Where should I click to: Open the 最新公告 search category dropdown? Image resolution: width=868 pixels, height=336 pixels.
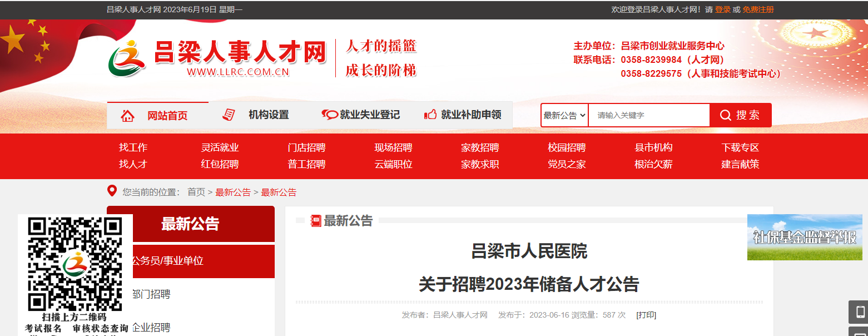564,115
